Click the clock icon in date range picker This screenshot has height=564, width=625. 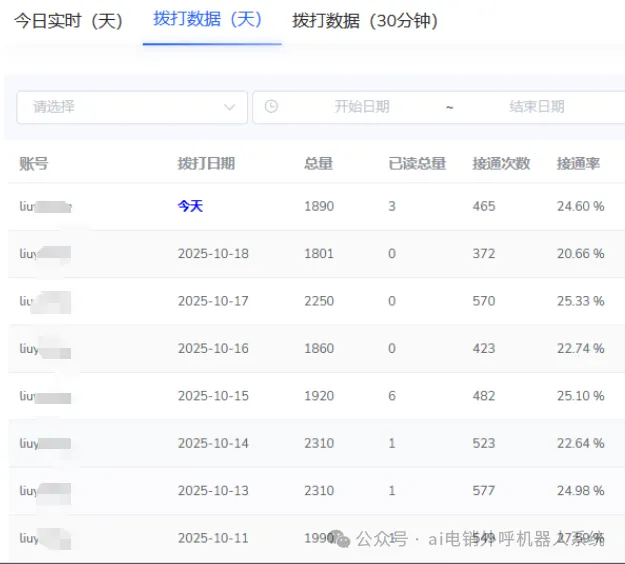click(x=271, y=106)
